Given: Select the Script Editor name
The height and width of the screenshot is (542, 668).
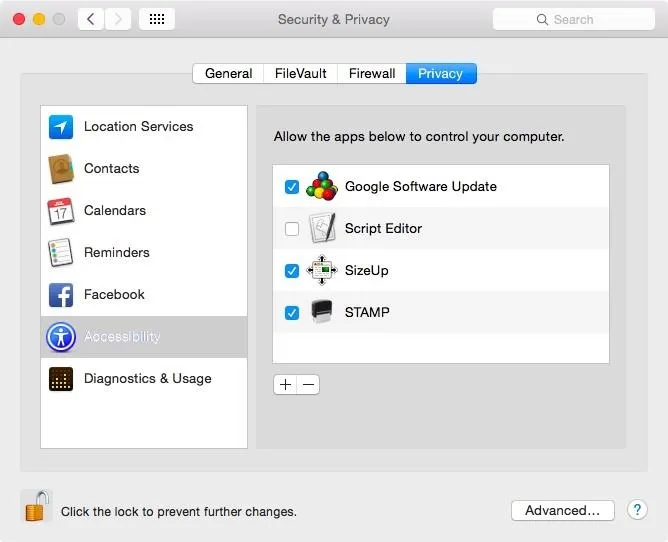Looking at the screenshot, I should coord(383,228).
